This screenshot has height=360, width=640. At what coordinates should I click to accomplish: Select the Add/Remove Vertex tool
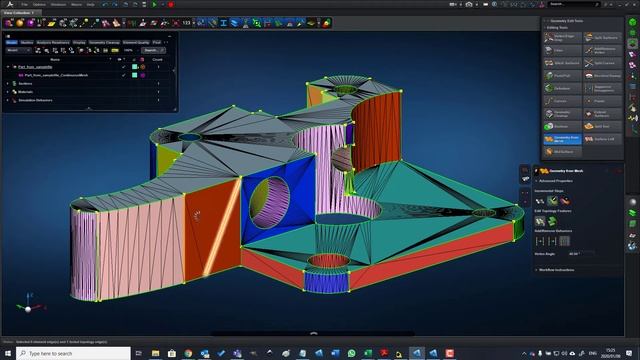point(602,51)
